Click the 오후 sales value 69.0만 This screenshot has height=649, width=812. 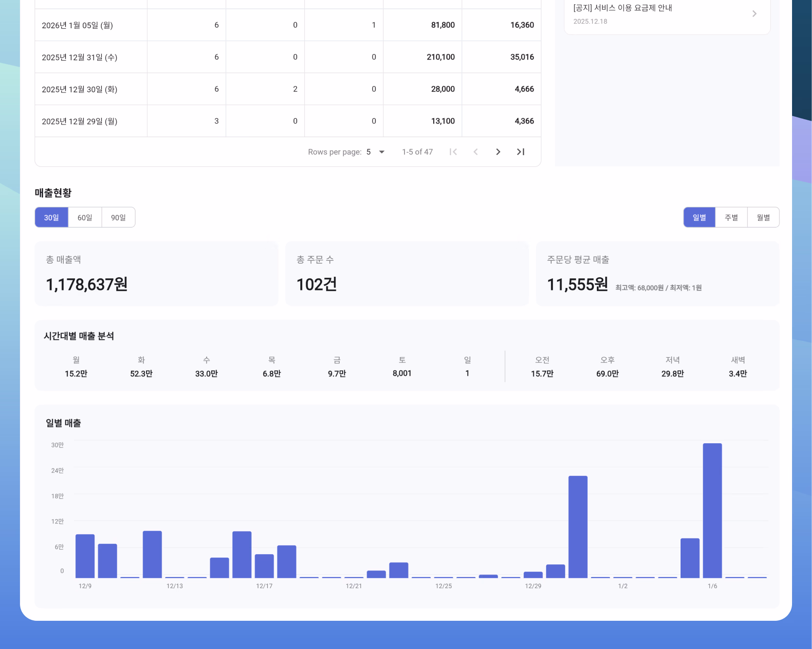click(x=607, y=374)
